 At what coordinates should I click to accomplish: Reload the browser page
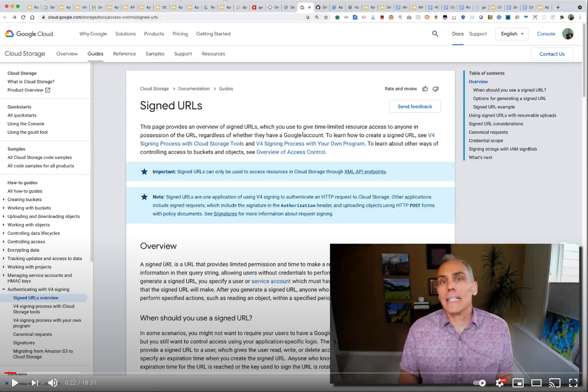pyautogui.click(x=23, y=17)
